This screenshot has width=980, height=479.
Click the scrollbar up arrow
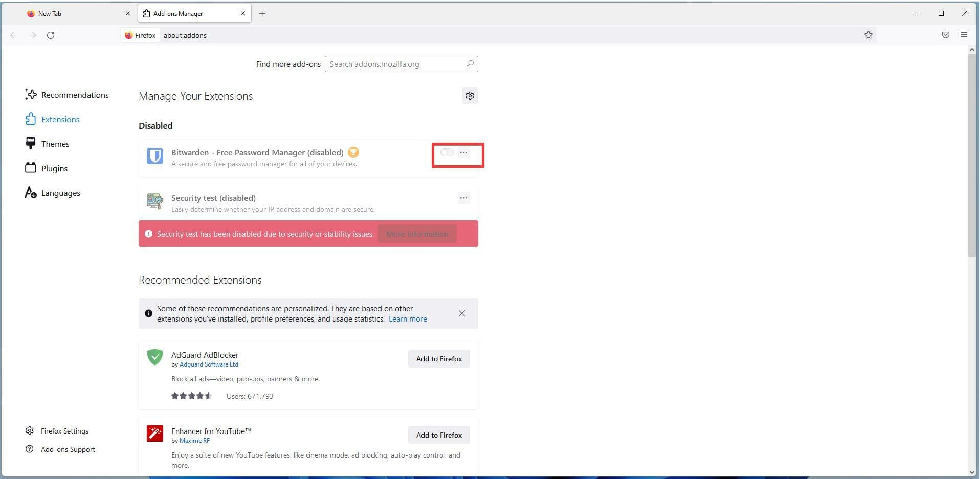coord(972,50)
